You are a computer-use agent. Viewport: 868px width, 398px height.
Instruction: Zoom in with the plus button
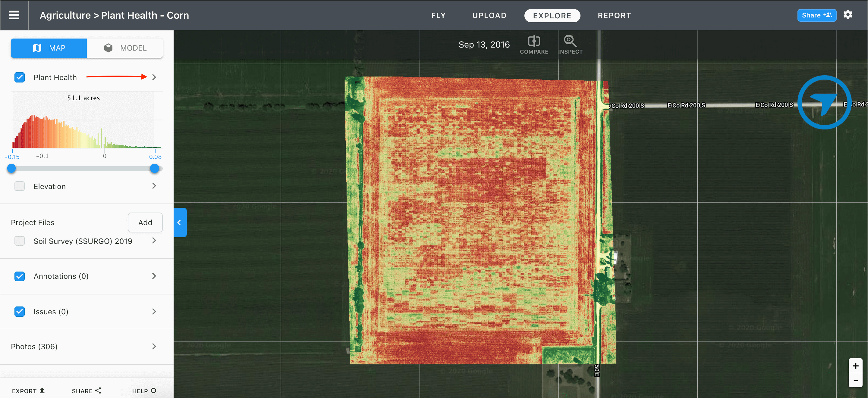pyautogui.click(x=855, y=366)
